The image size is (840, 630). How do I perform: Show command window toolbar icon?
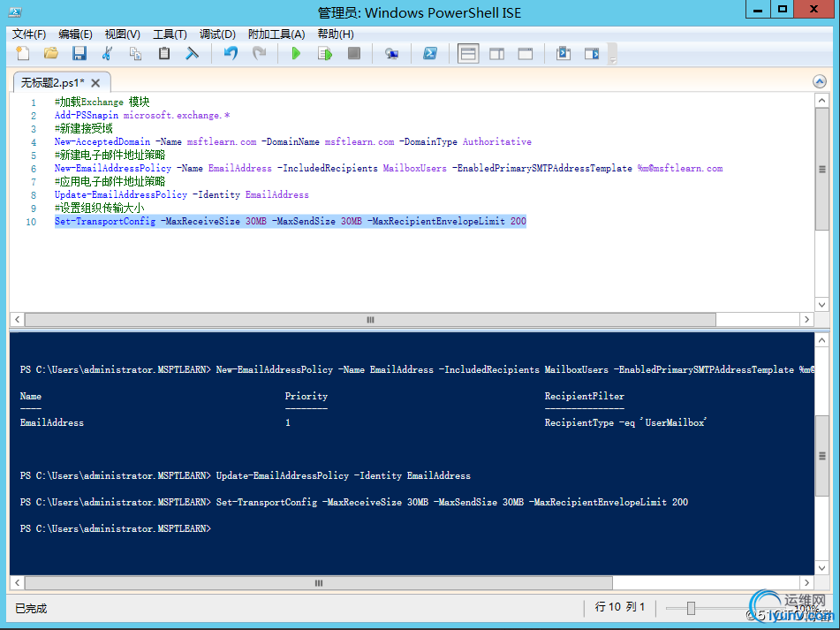[563, 53]
